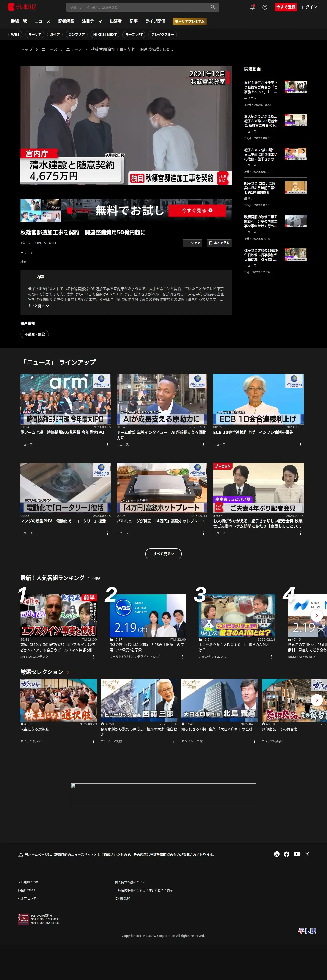Click ログイン button

coord(309,7)
